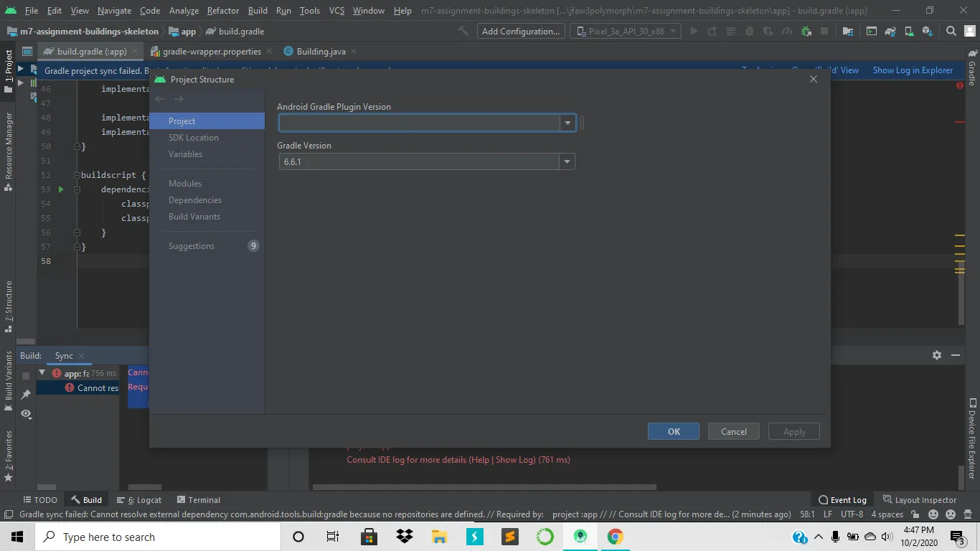Open Suggestions with 9 badge
Image resolution: width=980 pixels, height=551 pixels.
tap(207, 246)
